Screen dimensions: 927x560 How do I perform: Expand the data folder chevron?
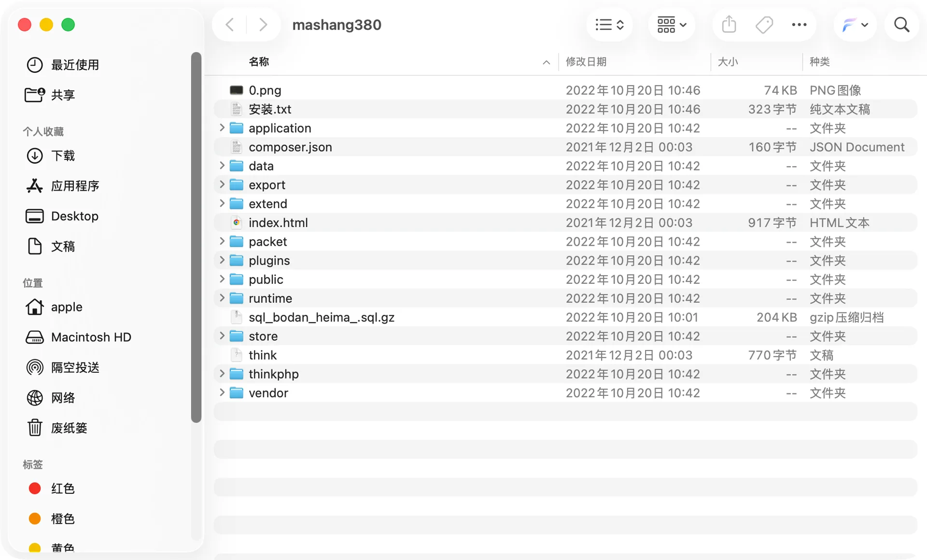pos(222,166)
